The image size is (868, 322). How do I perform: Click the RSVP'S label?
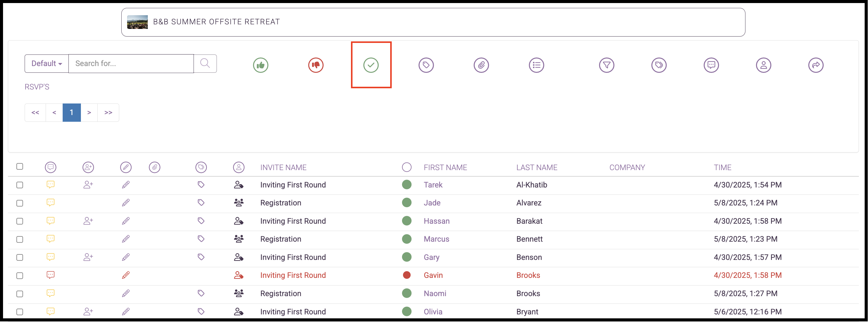37,87
